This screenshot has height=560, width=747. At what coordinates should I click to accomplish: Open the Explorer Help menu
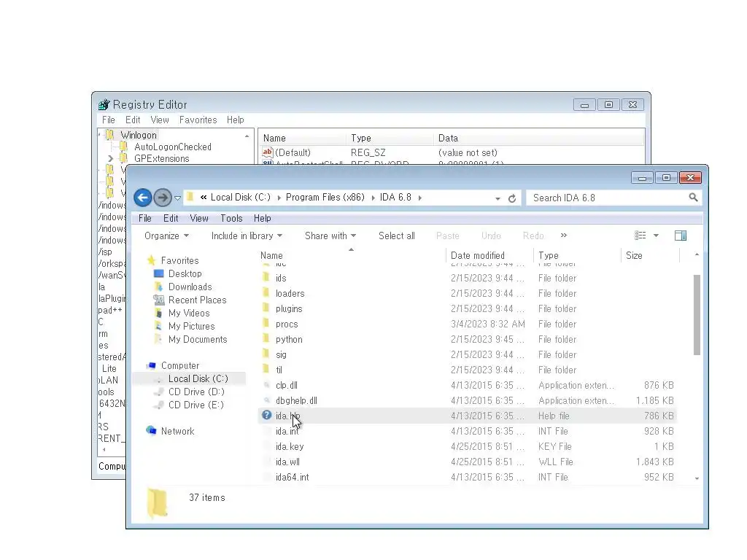point(262,218)
